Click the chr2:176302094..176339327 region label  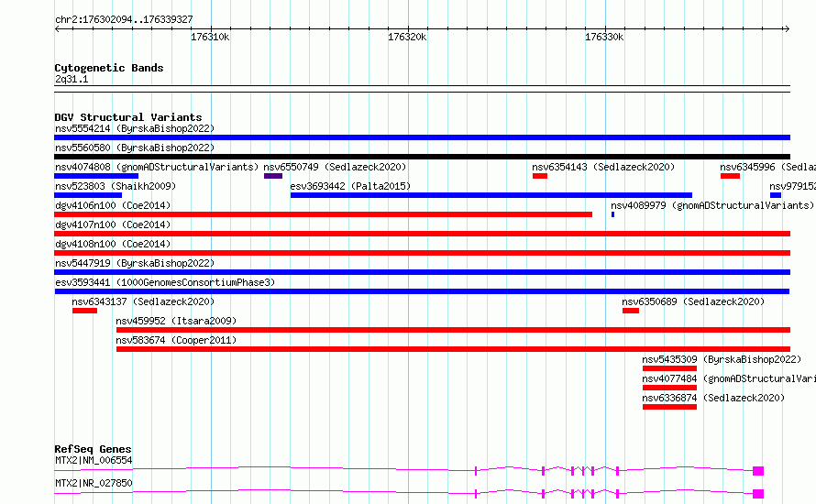(x=124, y=20)
